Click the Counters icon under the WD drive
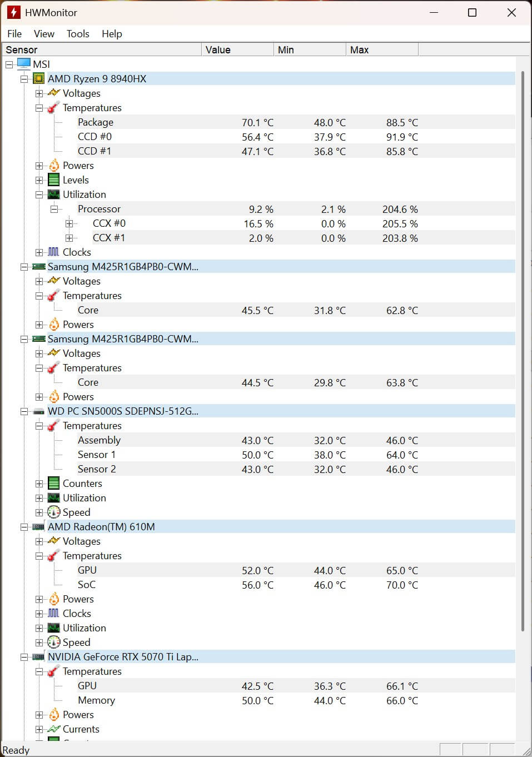This screenshot has width=532, height=757. point(53,483)
